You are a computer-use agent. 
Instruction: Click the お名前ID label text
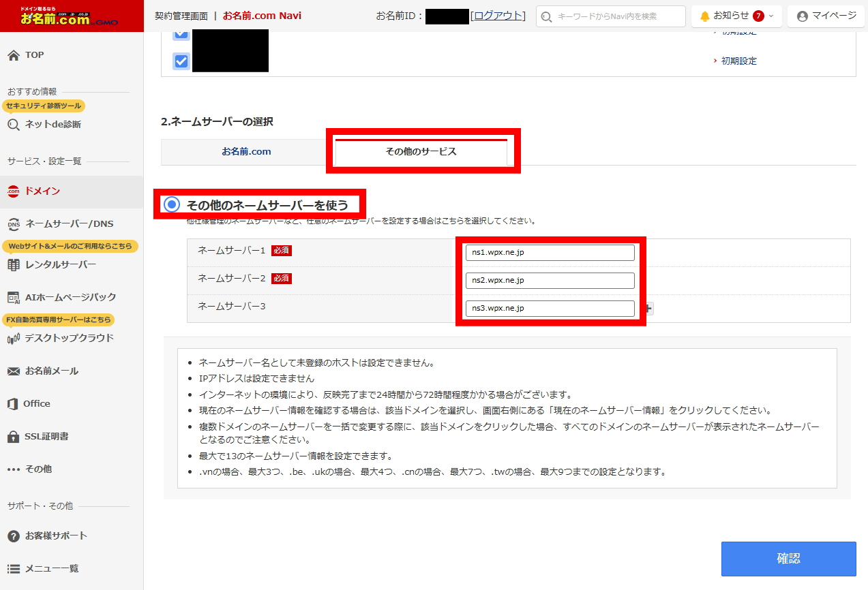click(x=400, y=16)
